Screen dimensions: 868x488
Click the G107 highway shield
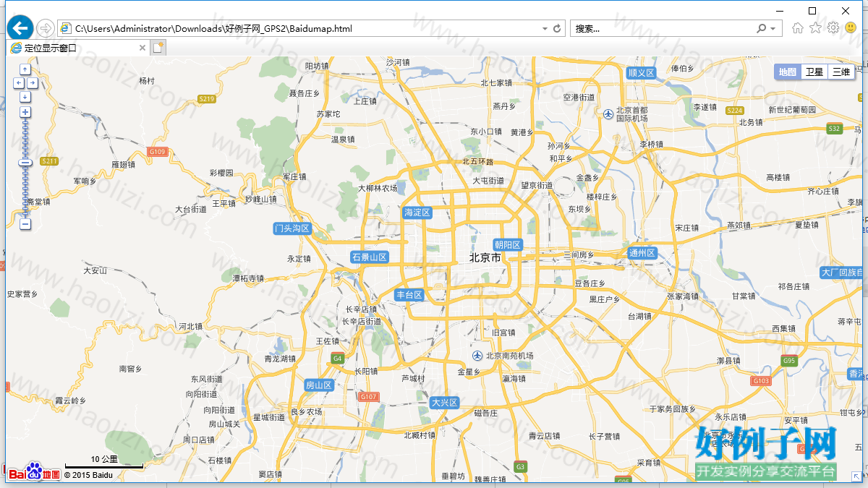[369, 397]
